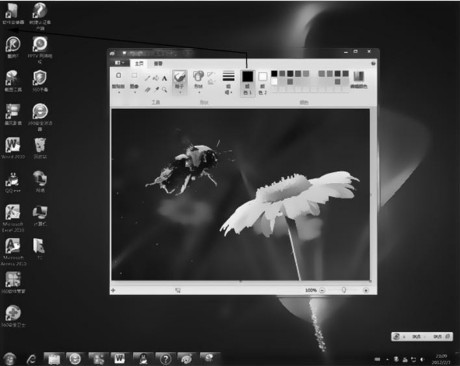Image resolution: width=460 pixels, height=366 pixels.
Task: Expand the Paste dropdown arrow
Action: coord(118,92)
